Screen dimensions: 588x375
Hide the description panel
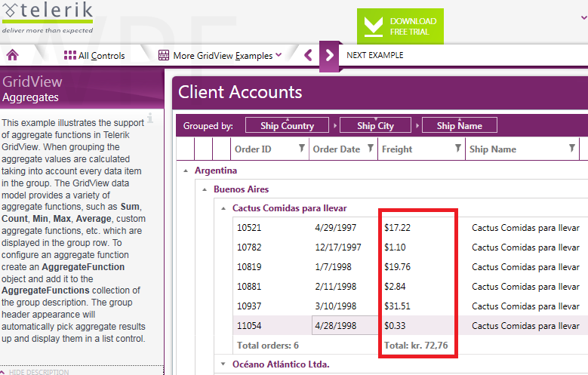pyautogui.click(x=35, y=372)
